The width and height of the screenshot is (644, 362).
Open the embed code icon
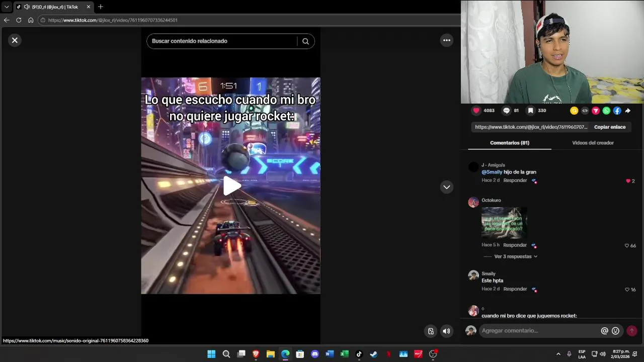pyautogui.click(x=585, y=111)
